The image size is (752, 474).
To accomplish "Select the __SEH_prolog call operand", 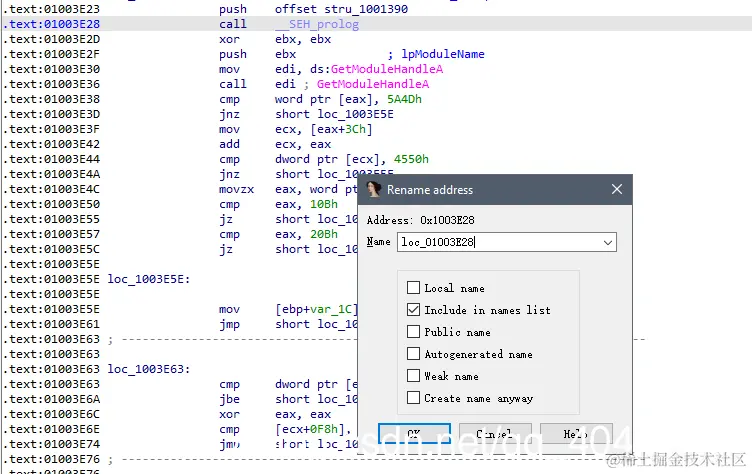I will [317, 24].
